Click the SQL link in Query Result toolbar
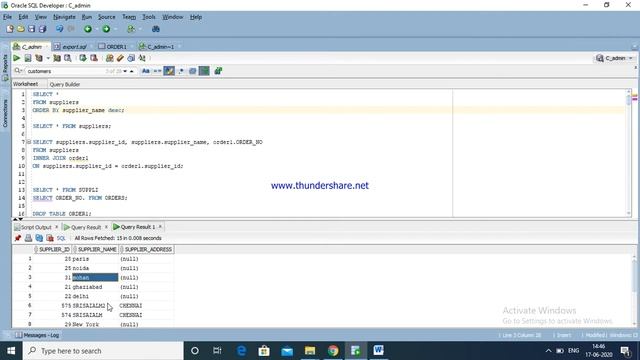 [61, 238]
